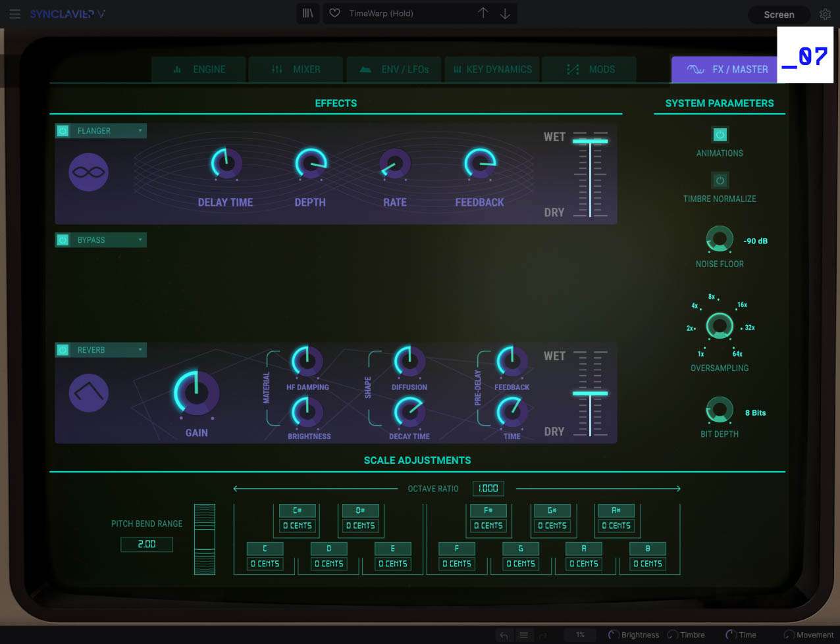Click the Flanger infinity effect icon
Viewport: 840px width, 644px height.
pyautogui.click(x=88, y=172)
